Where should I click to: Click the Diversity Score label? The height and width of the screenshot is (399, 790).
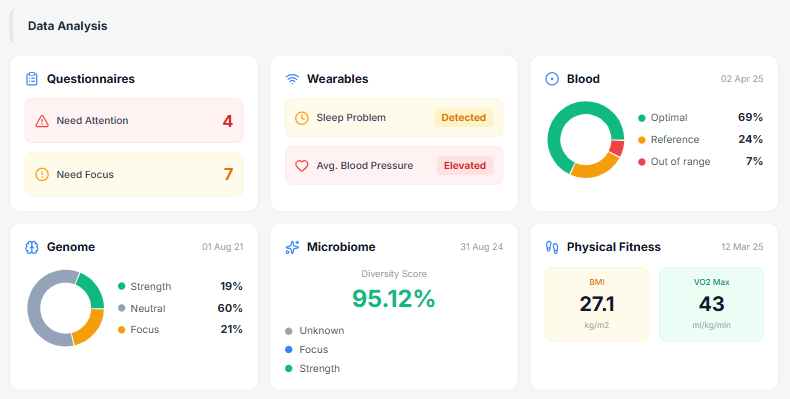(394, 274)
